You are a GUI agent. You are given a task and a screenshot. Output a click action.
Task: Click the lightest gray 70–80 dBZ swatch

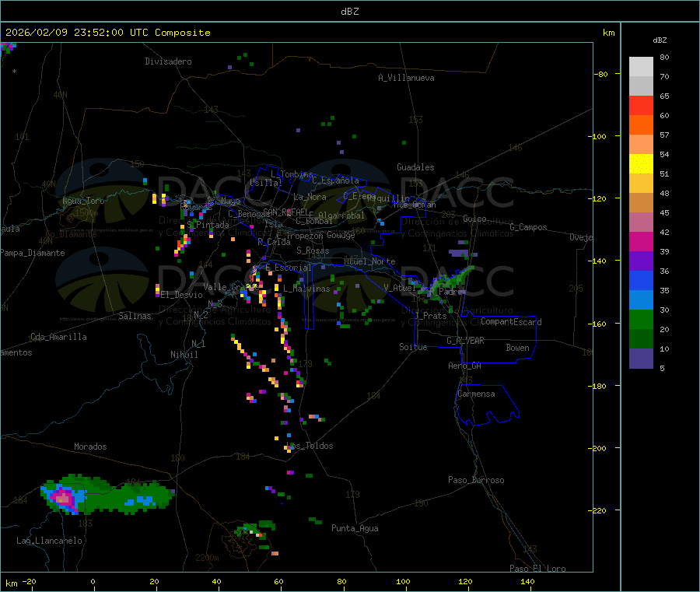641,67
